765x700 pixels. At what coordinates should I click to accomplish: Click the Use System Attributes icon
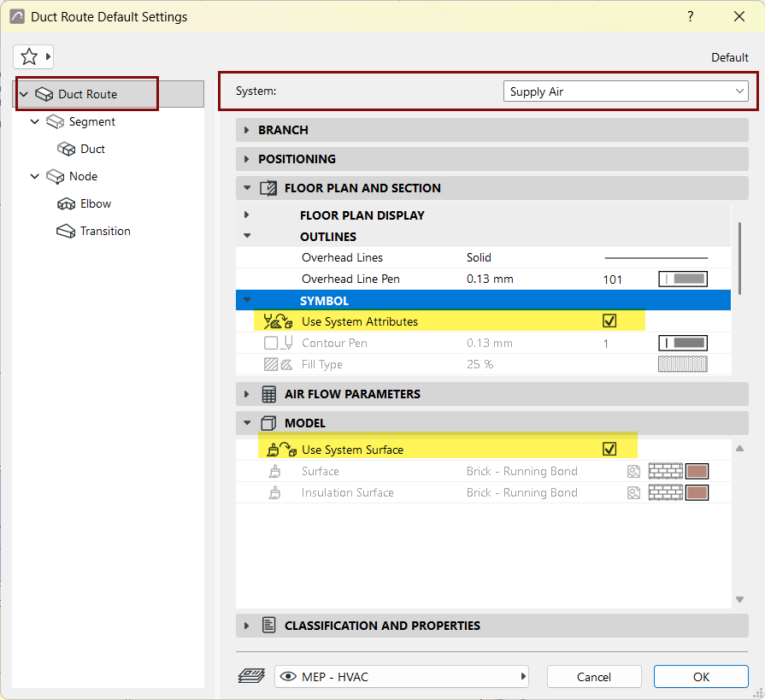click(278, 321)
